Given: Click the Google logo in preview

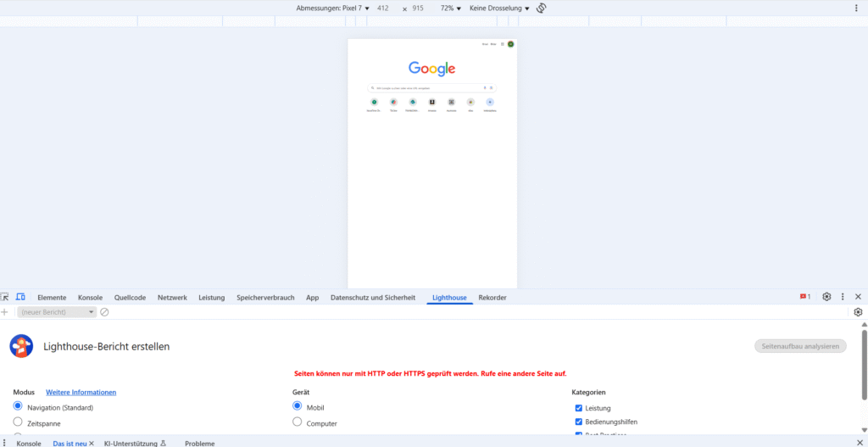Looking at the screenshot, I should pyautogui.click(x=431, y=68).
